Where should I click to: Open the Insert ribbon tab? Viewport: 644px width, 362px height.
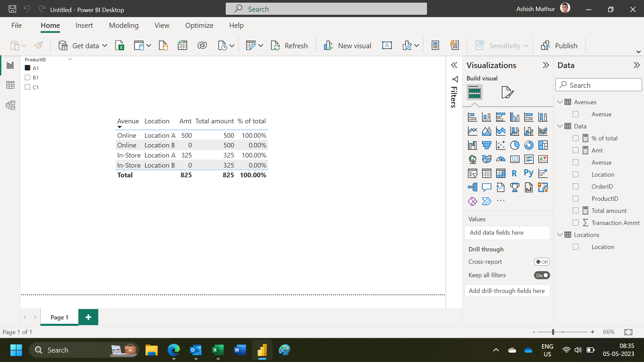(x=84, y=25)
